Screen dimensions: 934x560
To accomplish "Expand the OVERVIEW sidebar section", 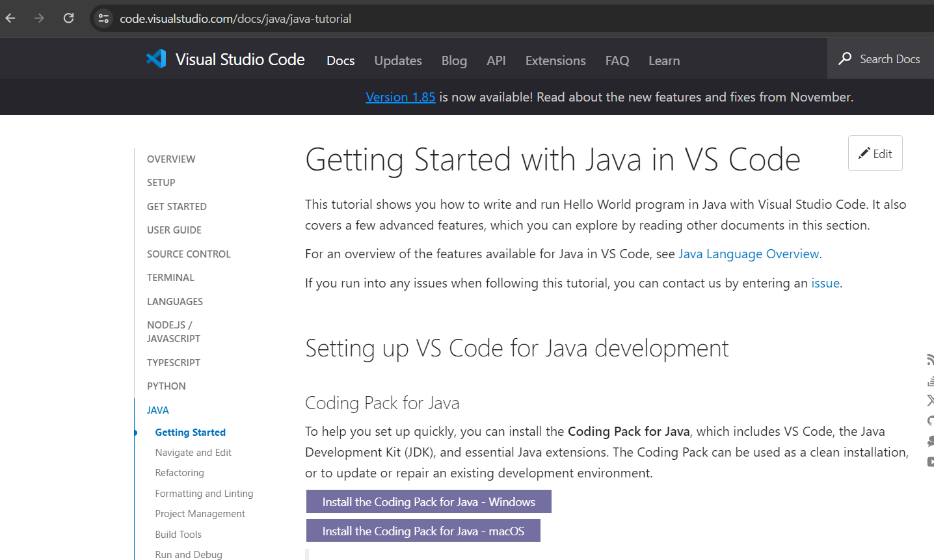I will click(x=171, y=159).
